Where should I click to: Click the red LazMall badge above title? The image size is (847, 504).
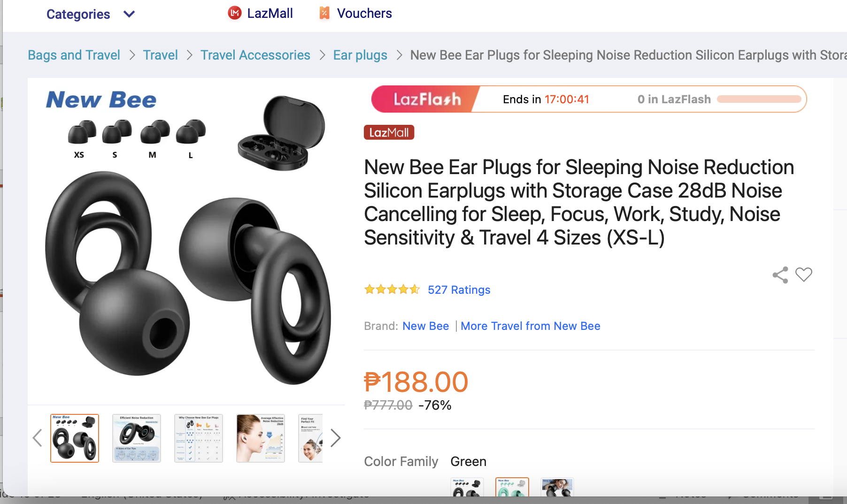(389, 132)
